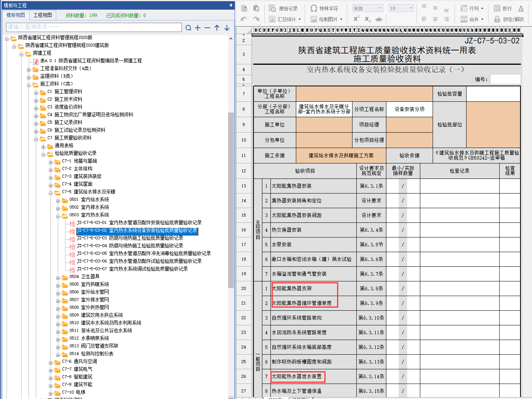Switch to the 工程视图 tab

coord(42,15)
